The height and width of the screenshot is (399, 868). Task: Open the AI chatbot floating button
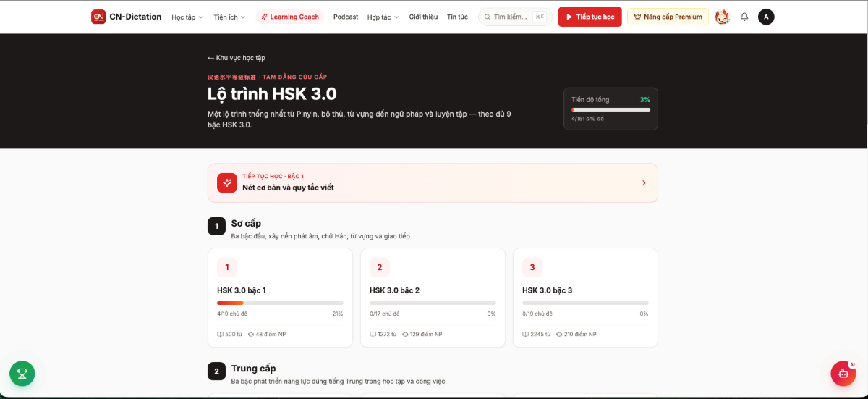point(843,374)
